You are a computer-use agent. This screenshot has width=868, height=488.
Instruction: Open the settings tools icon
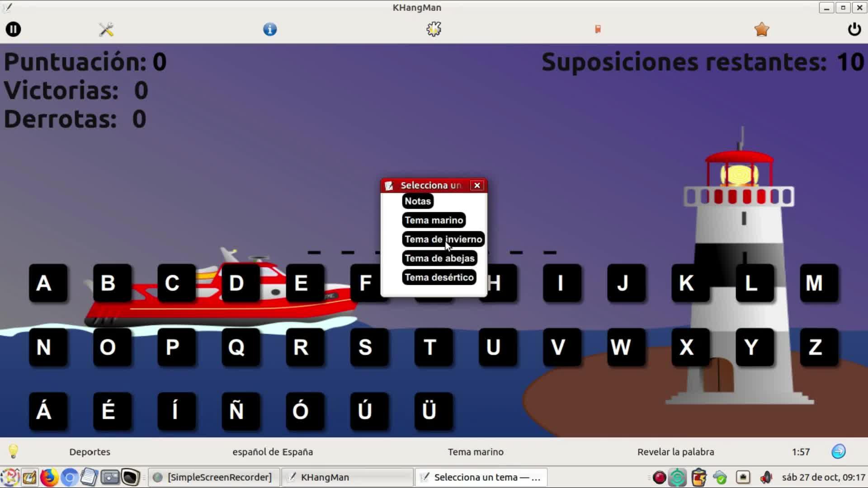[x=106, y=29]
